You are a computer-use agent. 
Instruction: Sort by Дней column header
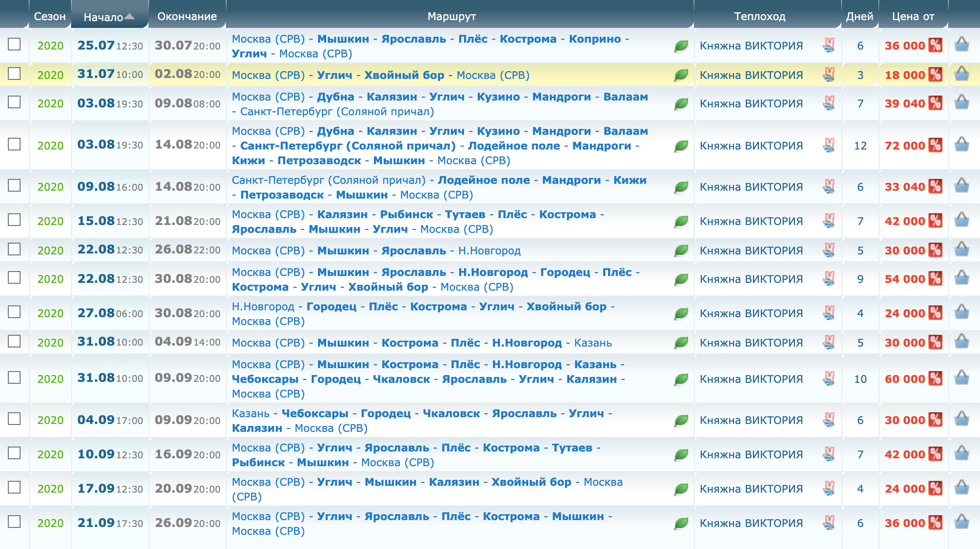(x=859, y=16)
